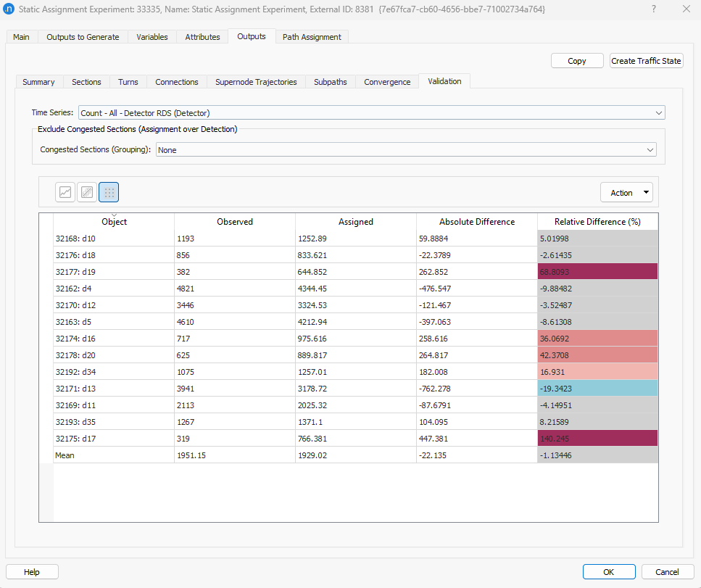This screenshot has width=701, height=588.
Task: Open the Supernode Trajectories tab
Action: 255,81
